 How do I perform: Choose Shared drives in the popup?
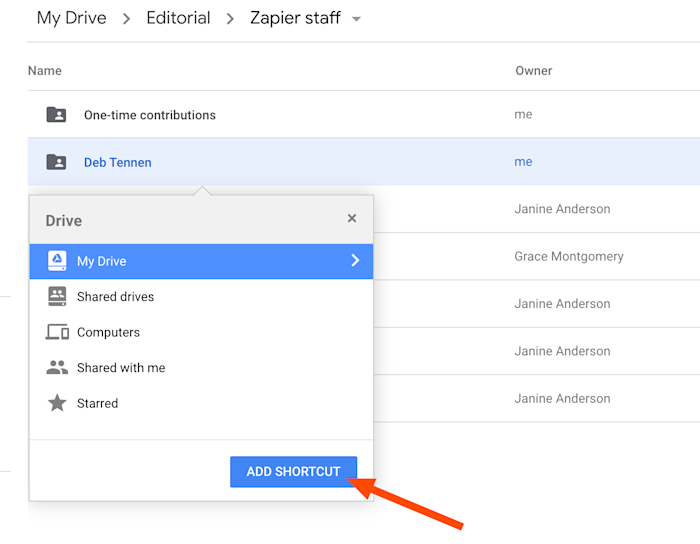pyautogui.click(x=201, y=297)
